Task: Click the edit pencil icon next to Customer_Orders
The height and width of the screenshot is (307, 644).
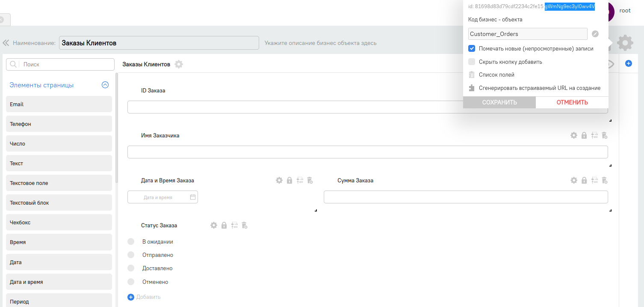Action: pyautogui.click(x=595, y=34)
